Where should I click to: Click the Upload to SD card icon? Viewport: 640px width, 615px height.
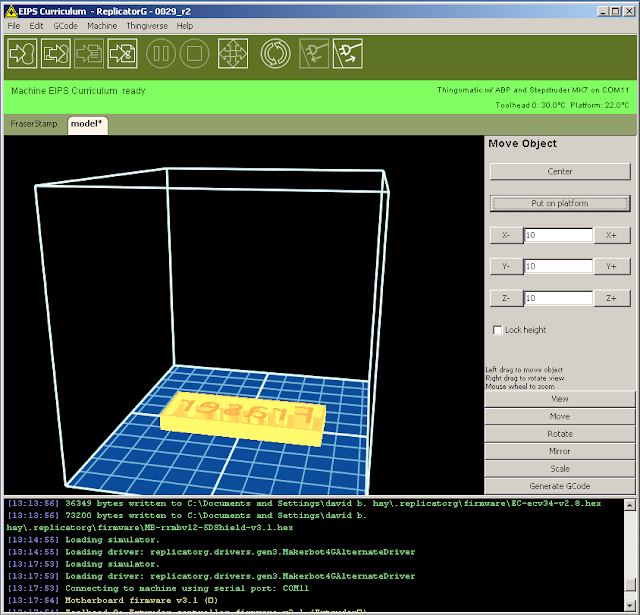click(89, 53)
